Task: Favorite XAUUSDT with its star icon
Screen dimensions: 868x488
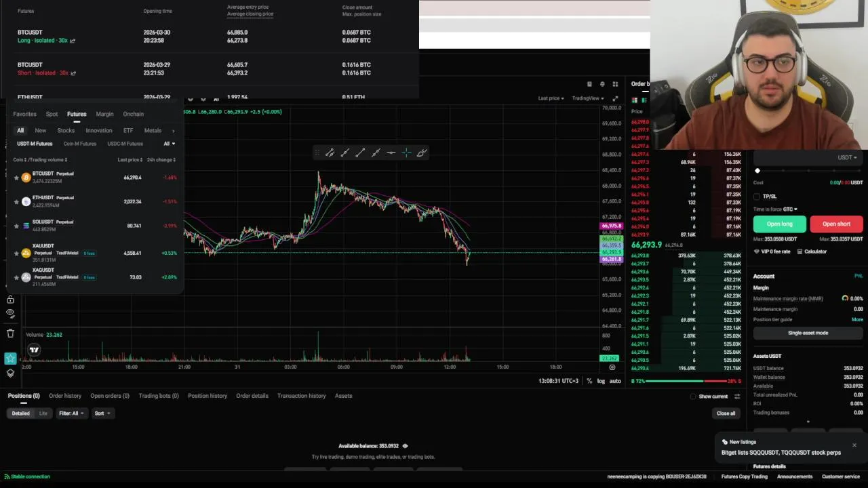Action: (x=16, y=253)
